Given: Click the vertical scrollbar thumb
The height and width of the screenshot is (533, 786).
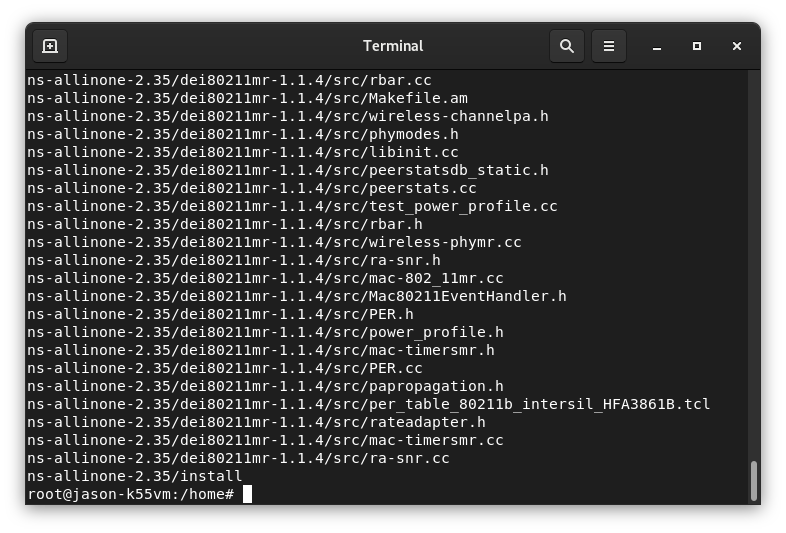Looking at the screenshot, I should pyautogui.click(x=753, y=480).
